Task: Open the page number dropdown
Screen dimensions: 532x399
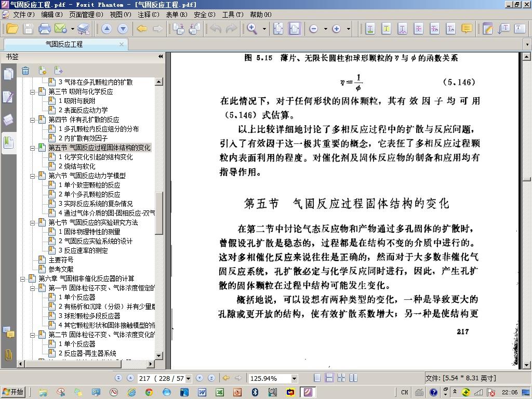Action: [188, 378]
